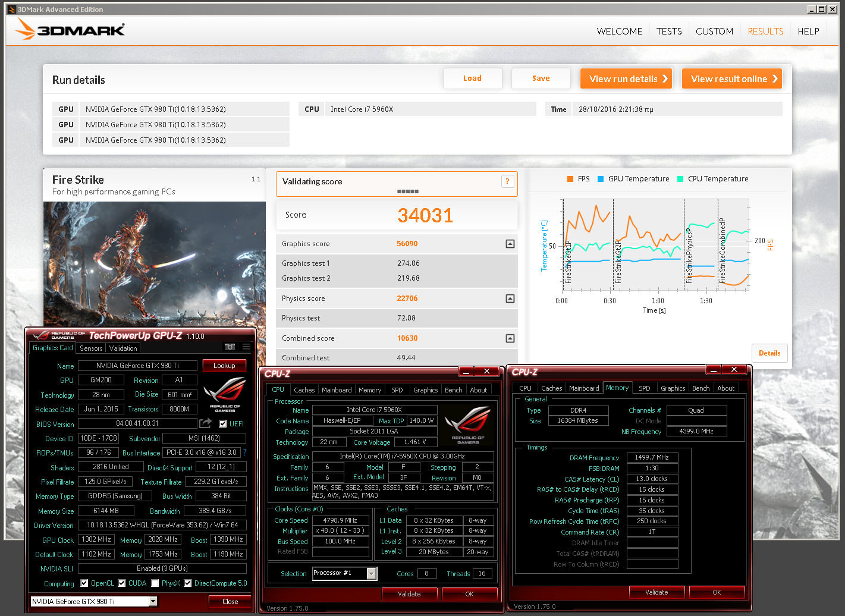
Task: Open the CUSTOM menu in 3DMark
Action: (x=714, y=32)
